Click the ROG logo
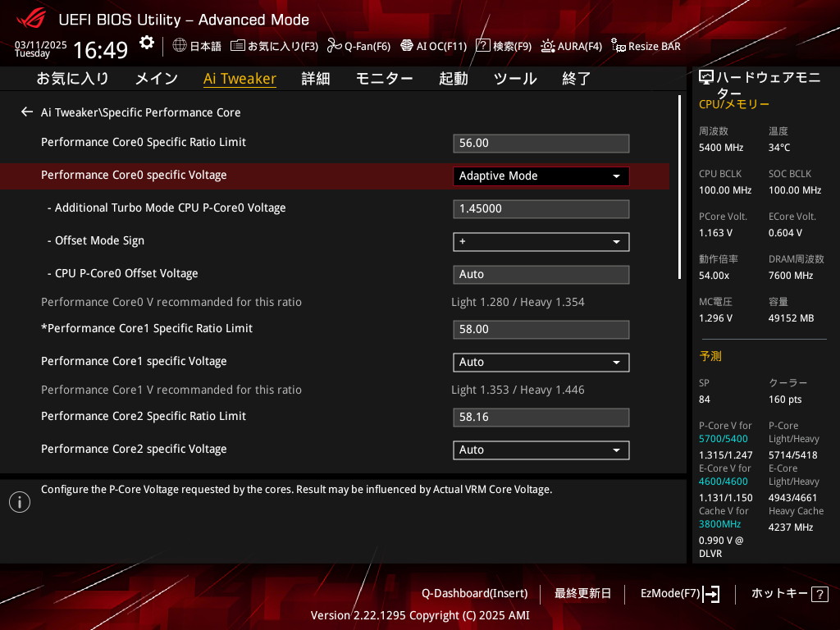This screenshot has height=630, width=840. pos(31,19)
